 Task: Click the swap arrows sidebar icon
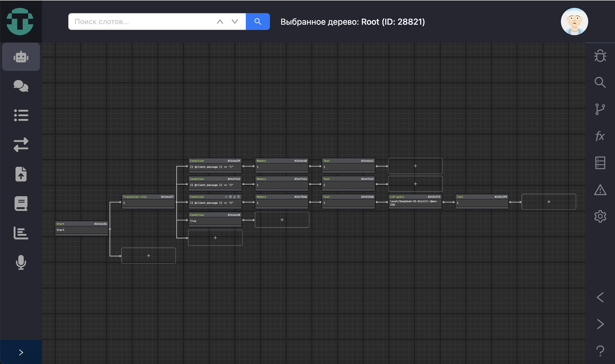(x=21, y=144)
